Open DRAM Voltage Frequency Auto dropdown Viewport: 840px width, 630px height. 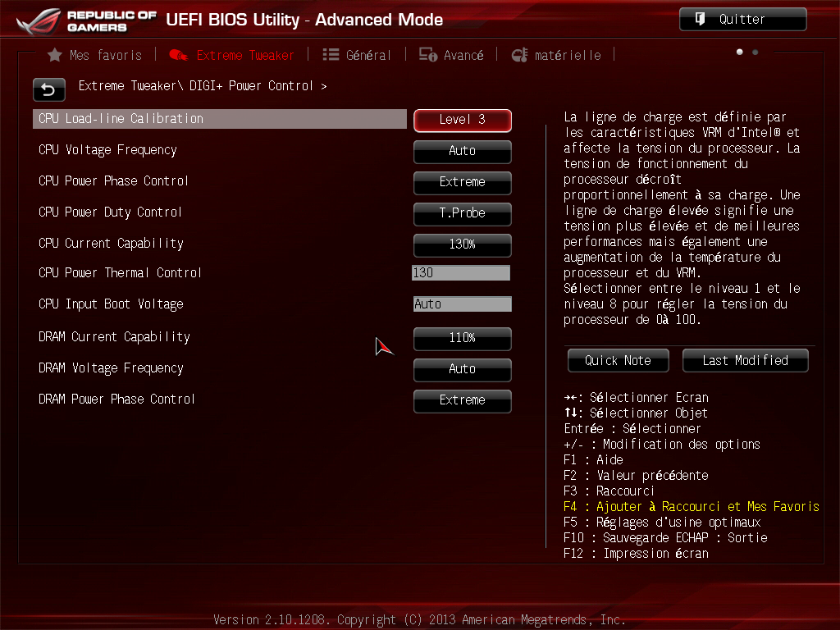(463, 370)
